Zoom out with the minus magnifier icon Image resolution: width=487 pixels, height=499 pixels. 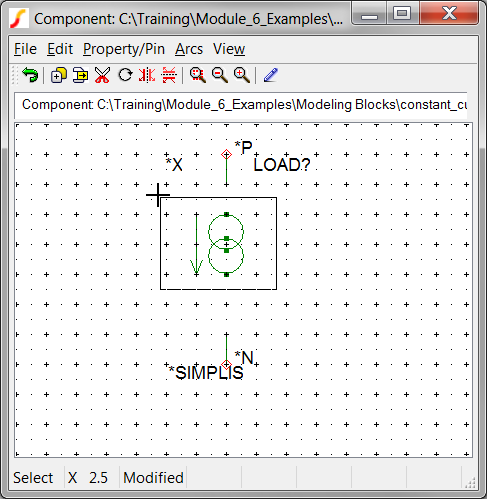220,75
